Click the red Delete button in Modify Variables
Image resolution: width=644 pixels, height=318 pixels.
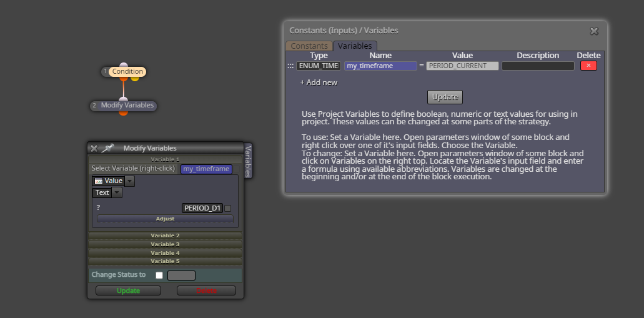pos(206,291)
